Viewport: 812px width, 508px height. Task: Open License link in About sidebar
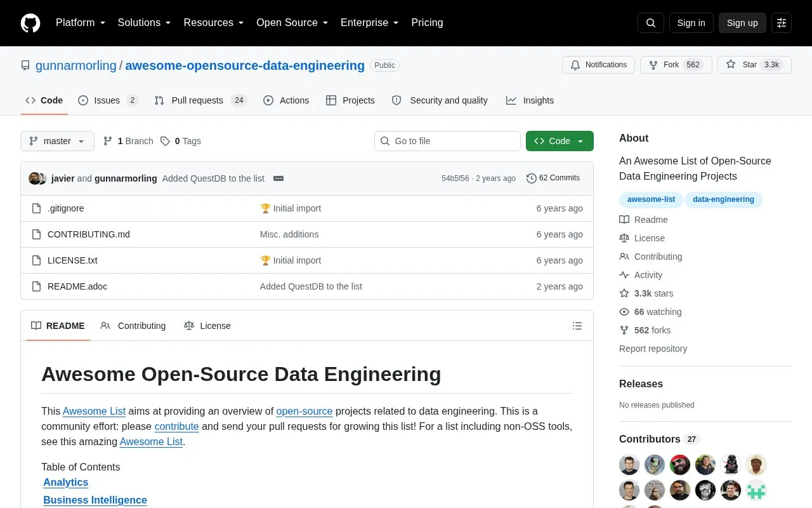pos(642,238)
